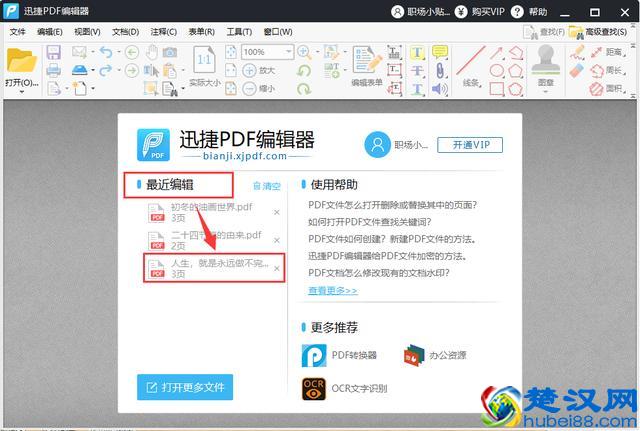Rotate view clockwise

[x=304, y=88]
